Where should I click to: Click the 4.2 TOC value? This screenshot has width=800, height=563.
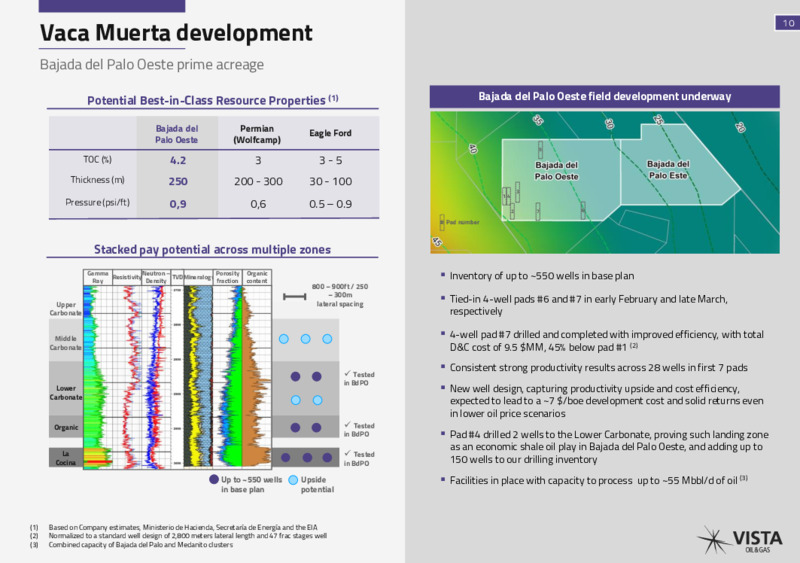tap(178, 161)
